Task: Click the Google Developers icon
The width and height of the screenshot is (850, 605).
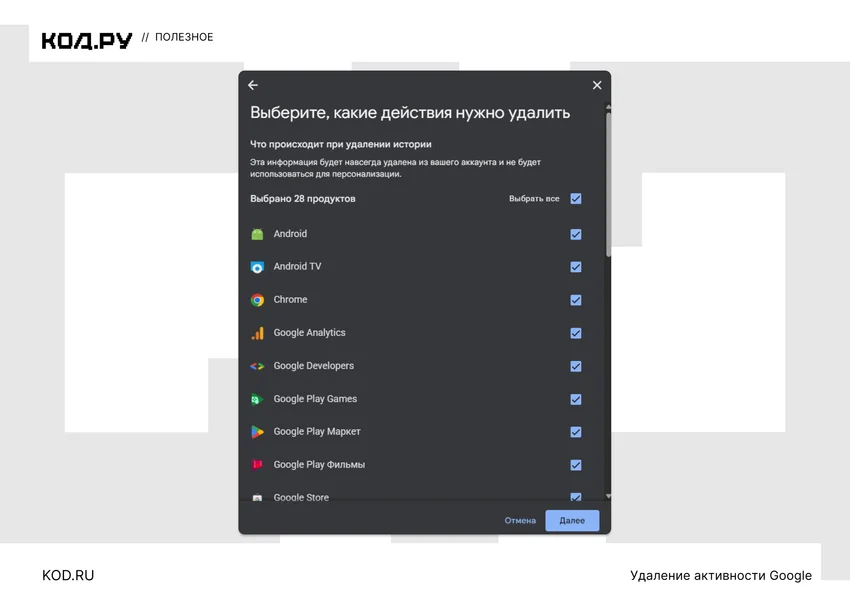Action: [x=257, y=366]
